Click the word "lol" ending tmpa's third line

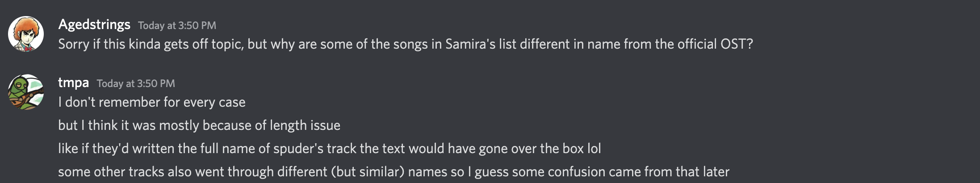594,149
